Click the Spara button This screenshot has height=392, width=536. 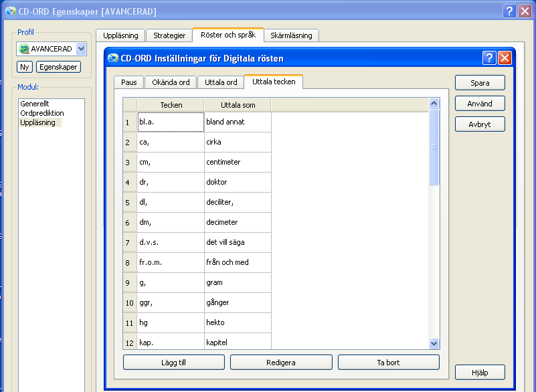(480, 83)
